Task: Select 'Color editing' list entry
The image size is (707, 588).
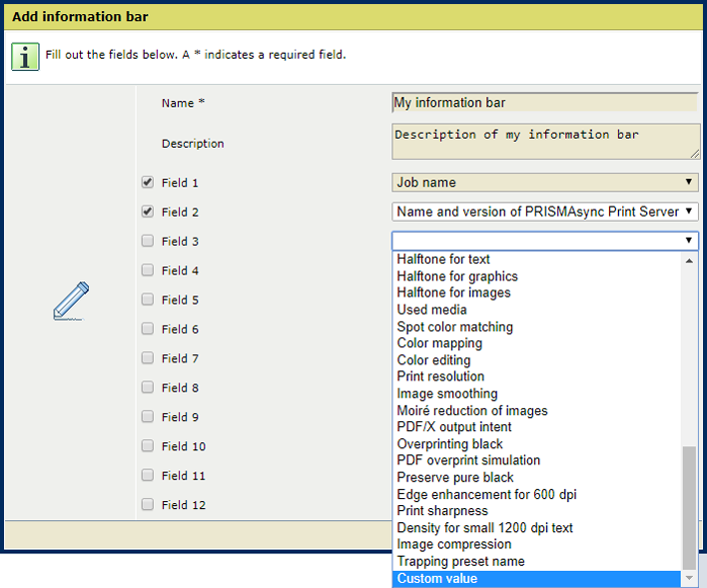Action: click(x=536, y=359)
